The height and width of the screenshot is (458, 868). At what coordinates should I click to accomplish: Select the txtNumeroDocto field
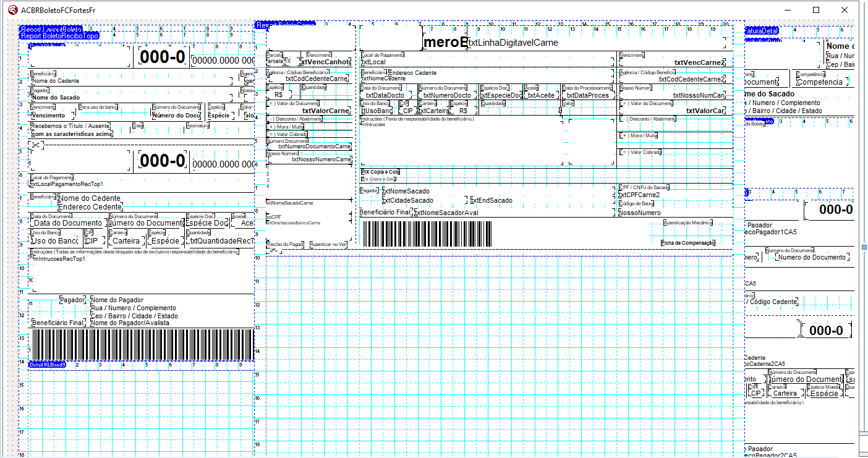click(446, 96)
